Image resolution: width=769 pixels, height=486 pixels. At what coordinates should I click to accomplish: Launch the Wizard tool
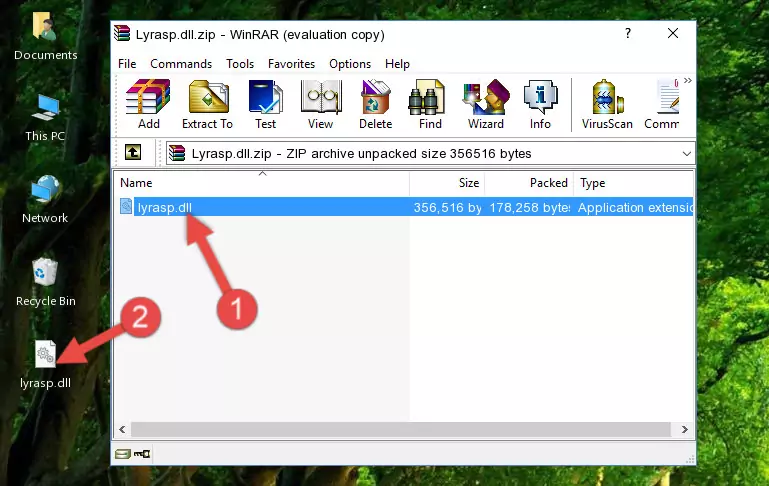pyautogui.click(x=486, y=104)
